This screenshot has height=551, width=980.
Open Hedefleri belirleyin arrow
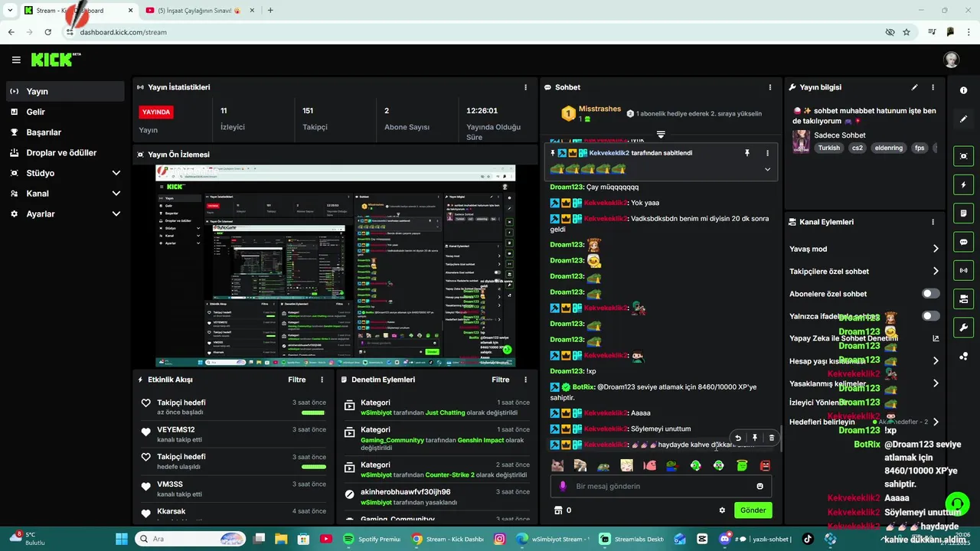pos(936,422)
